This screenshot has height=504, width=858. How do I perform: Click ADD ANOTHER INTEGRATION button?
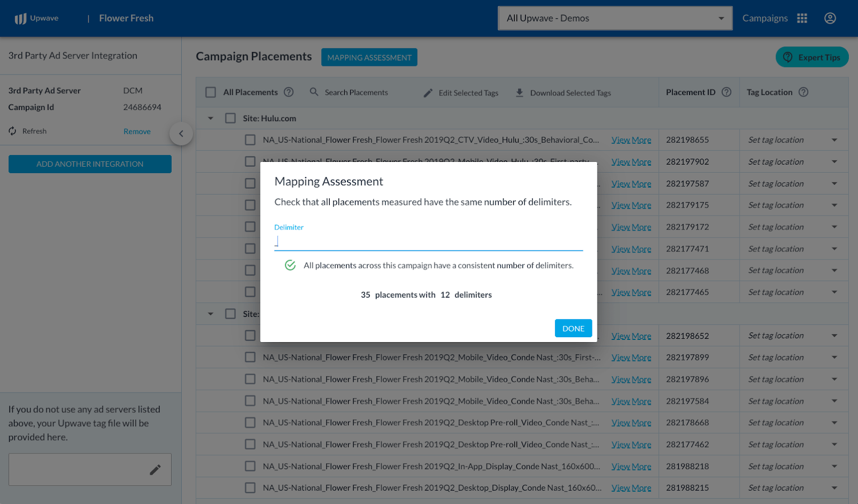(90, 164)
